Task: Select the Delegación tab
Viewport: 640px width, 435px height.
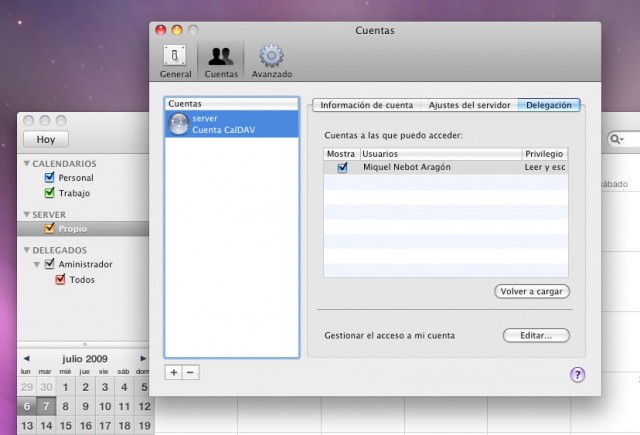Action: (x=549, y=105)
